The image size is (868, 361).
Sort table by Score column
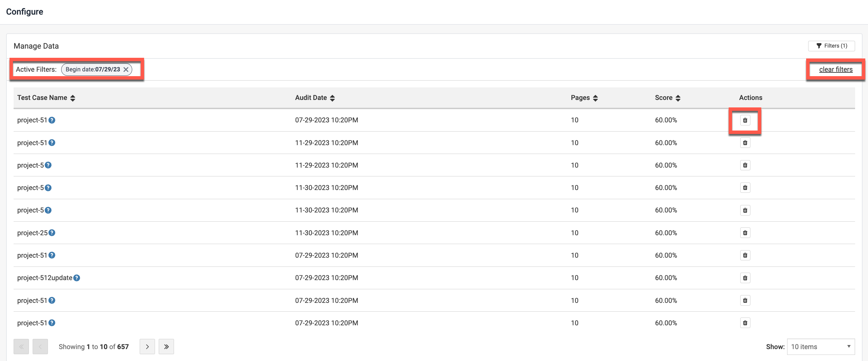(x=678, y=98)
